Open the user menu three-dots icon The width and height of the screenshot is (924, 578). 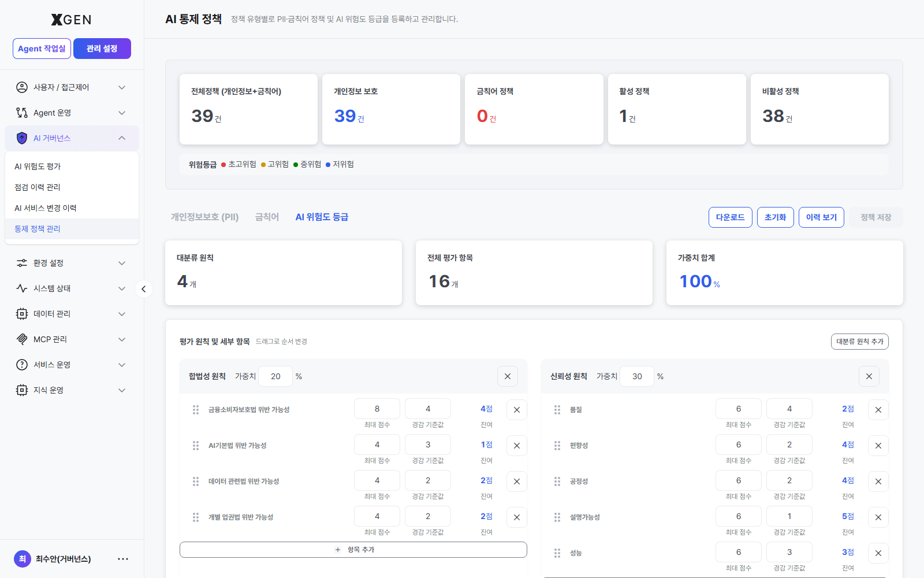[x=123, y=559]
